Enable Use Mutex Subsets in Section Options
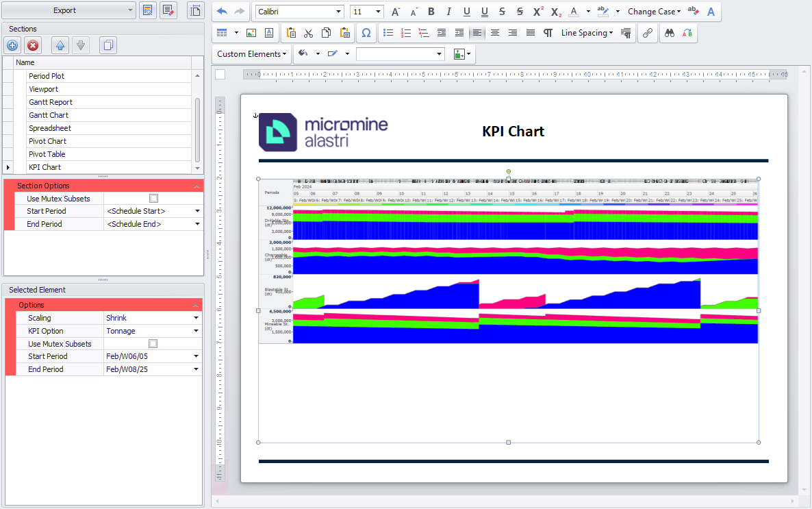This screenshot has height=509, width=812. (x=153, y=199)
